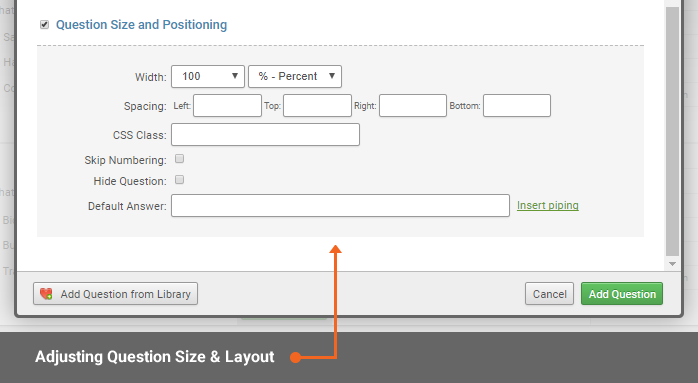Open the Insert piping link
Viewport: 698px width, 383px height.
click(548, 205)
